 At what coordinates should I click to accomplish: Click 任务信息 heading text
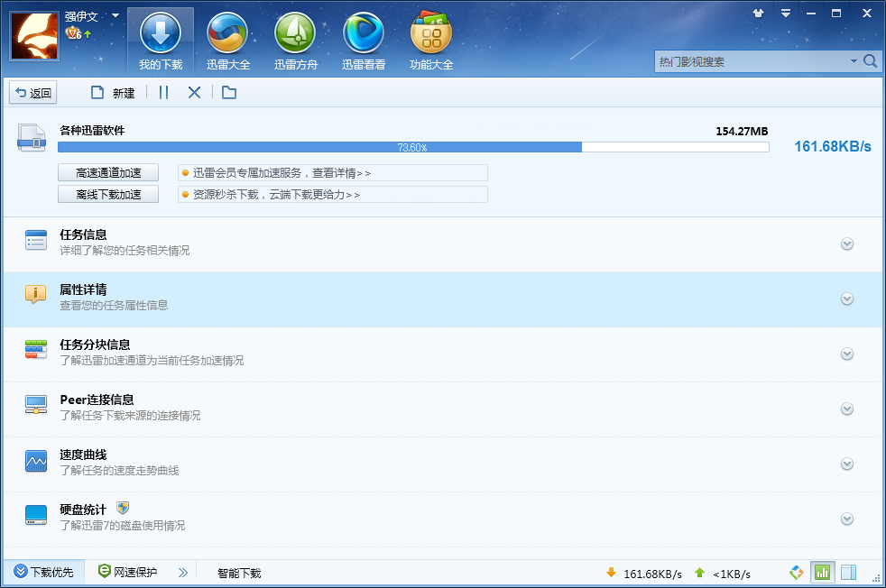(x=83, y=234)
